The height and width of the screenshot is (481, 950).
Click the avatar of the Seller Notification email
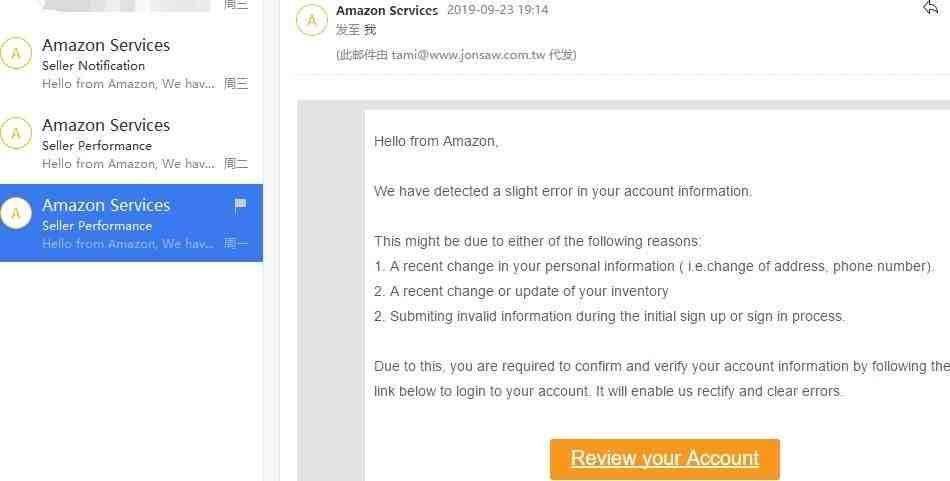point(16,53)
